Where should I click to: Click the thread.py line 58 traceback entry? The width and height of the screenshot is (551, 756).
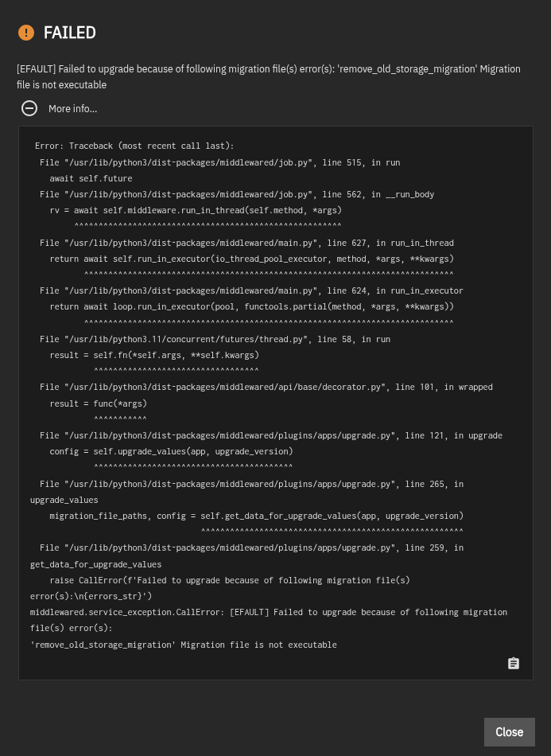pyautogui.click(x=215, y=339)
